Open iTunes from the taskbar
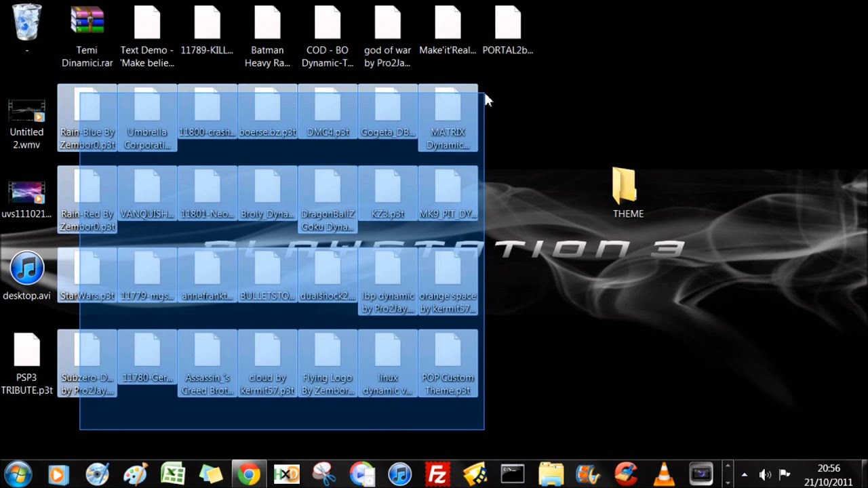The height and width of the screenshot is (488, 868). (x=400, y=474)
